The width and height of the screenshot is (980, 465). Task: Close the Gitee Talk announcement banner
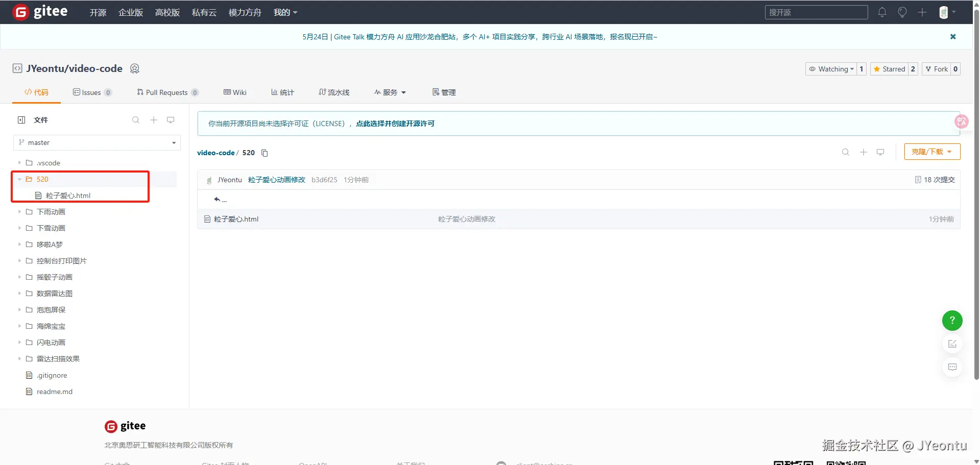(953, 37)
